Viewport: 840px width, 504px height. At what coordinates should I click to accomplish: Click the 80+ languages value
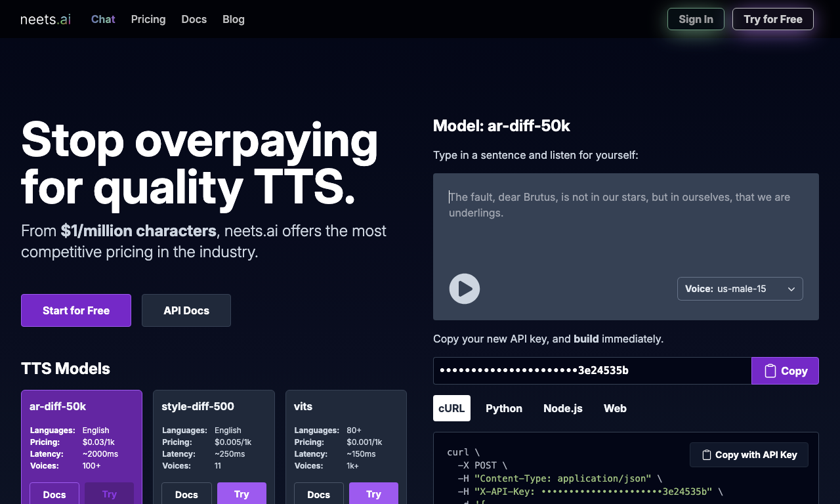pos(354,430)
